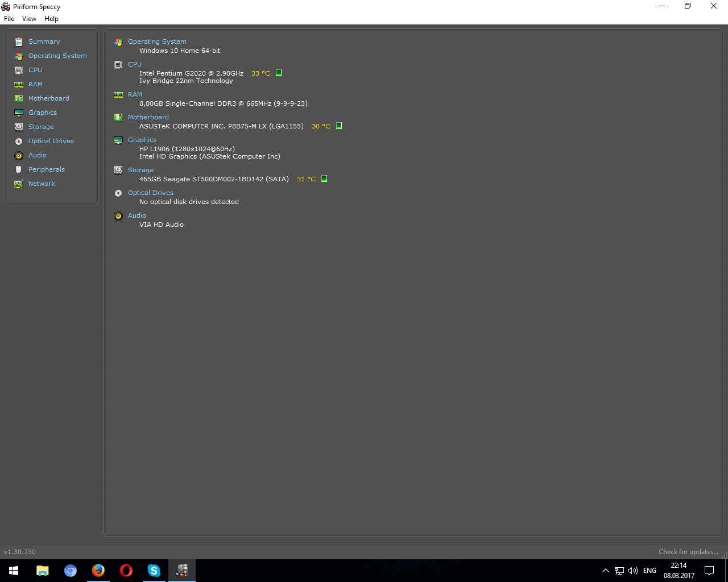Click the Audio speaker icon in sidebar
728x582 pixels.
tap(19, 155)
